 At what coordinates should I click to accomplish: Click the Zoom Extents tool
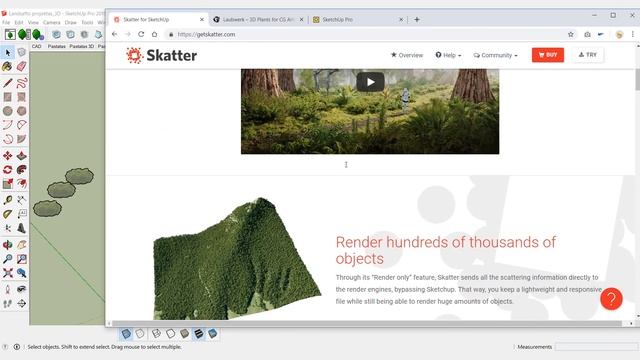click(7, 273)
